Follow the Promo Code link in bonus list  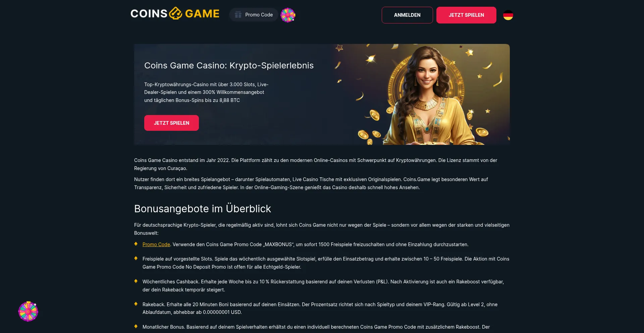156,244
